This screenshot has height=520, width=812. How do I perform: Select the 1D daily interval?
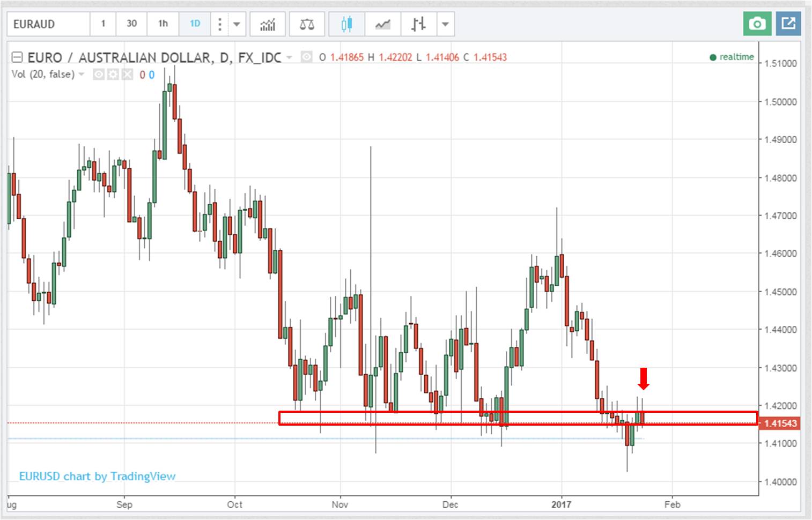click(x=195, y=24)
